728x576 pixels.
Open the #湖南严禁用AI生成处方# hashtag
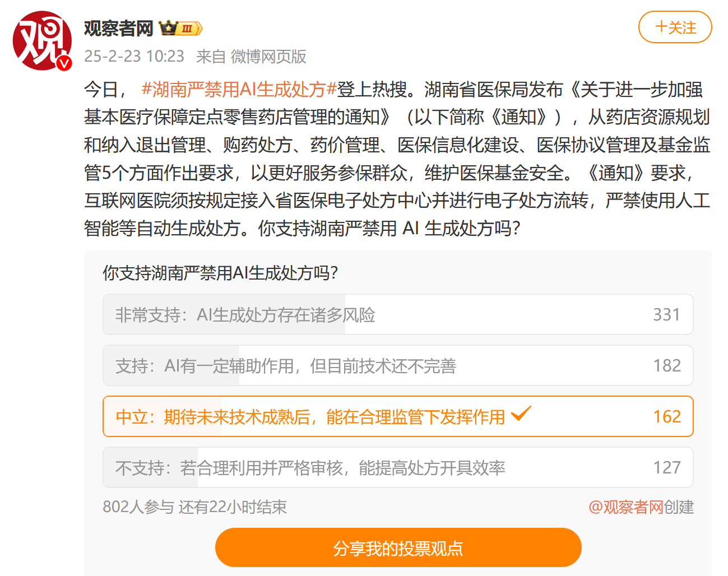[x=239, y=89]
